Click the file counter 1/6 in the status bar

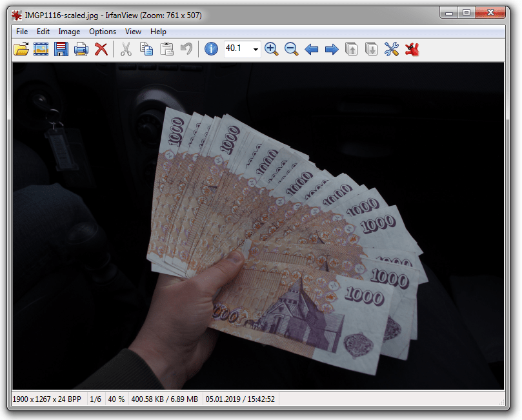click(94, 399)
